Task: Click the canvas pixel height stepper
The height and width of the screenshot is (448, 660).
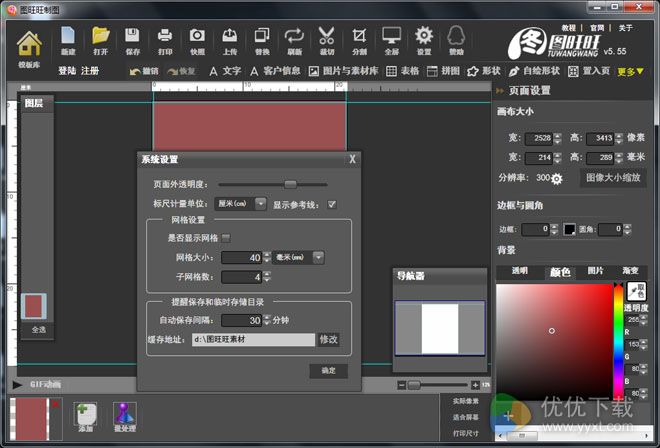Action: click(x=619, y=138)
